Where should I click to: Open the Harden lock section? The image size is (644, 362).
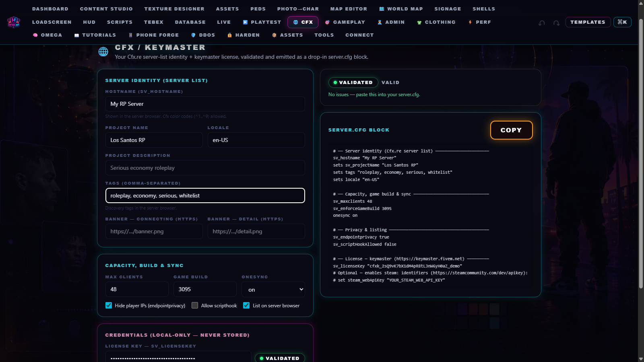pos(244,35)
